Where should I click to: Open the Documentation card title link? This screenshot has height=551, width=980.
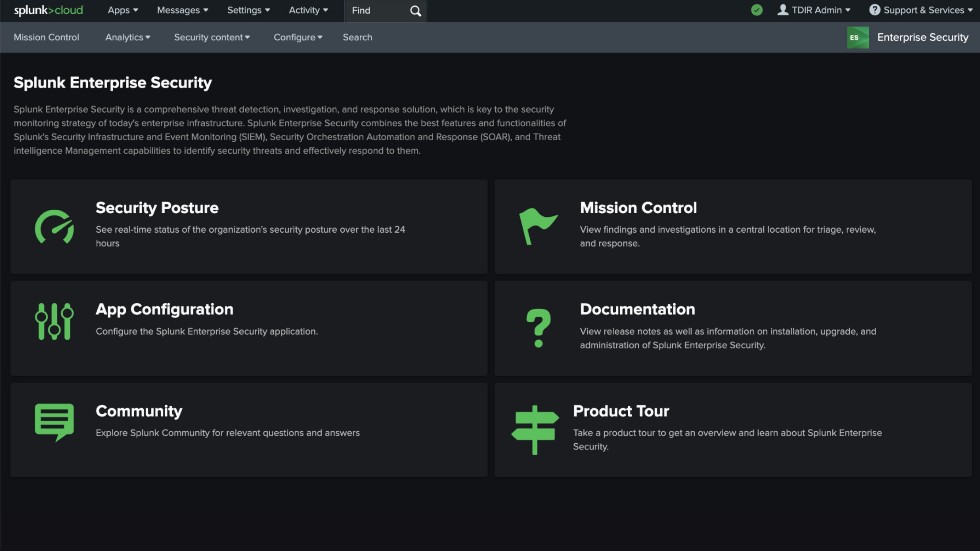click(637, 309)
